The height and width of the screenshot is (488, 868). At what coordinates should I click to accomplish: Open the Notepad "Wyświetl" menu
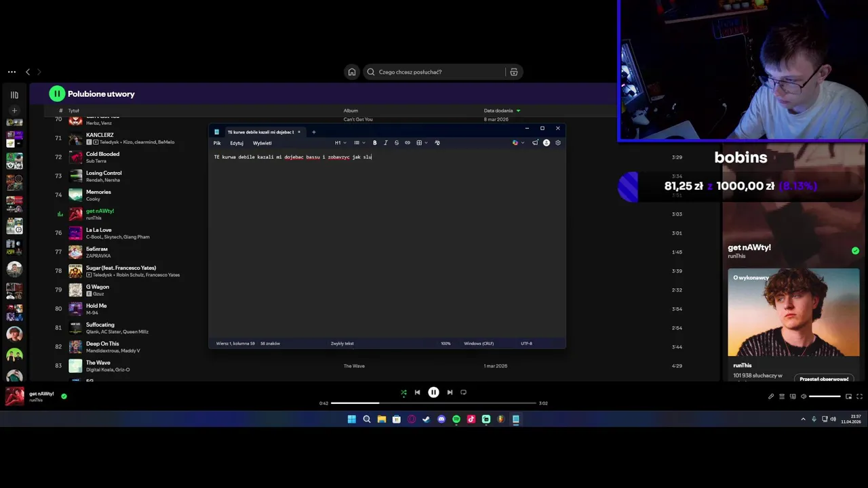coord(262,143)
